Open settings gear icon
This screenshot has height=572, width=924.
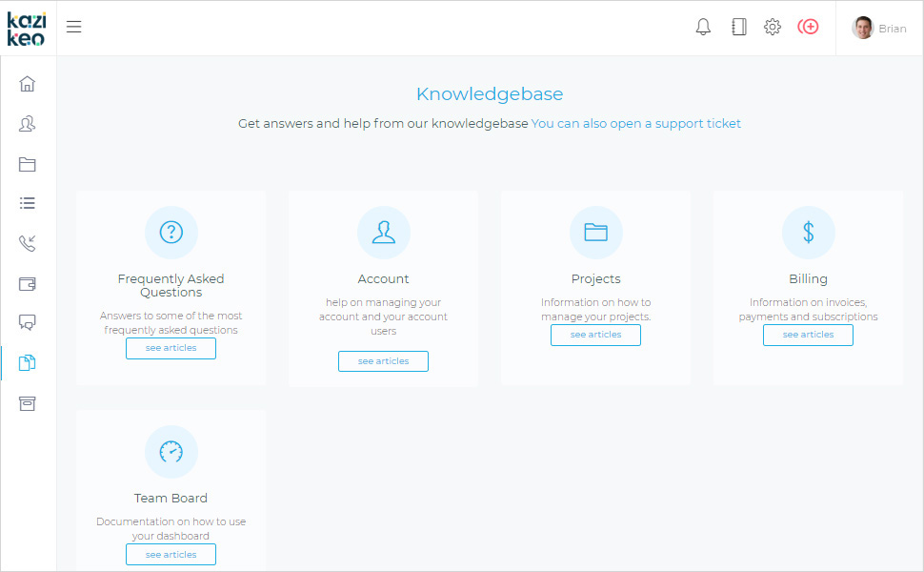pyautogui.click(x=773, y=27)
